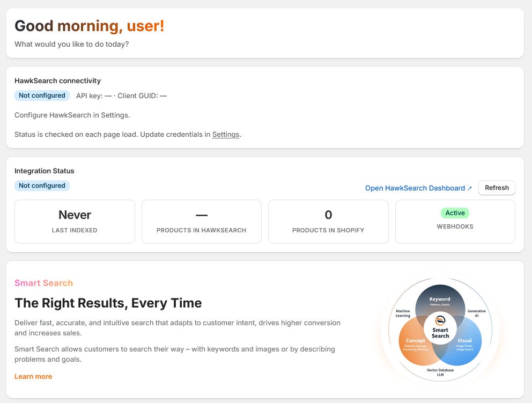Screen dimensions: 532x403
Task: Click 'The Right Results, Every Time' heading
Action: 108,303
